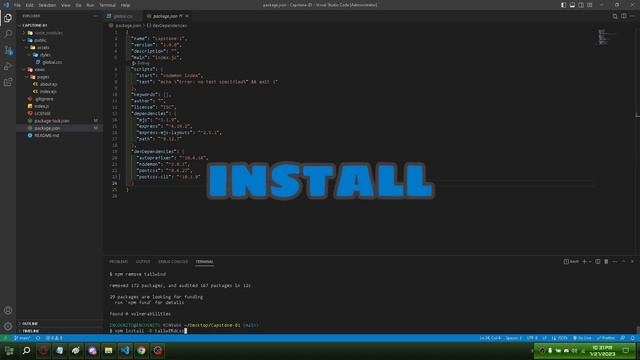Open the Accounts menu icon
The image size is (640, 360).
coord(8,310)
